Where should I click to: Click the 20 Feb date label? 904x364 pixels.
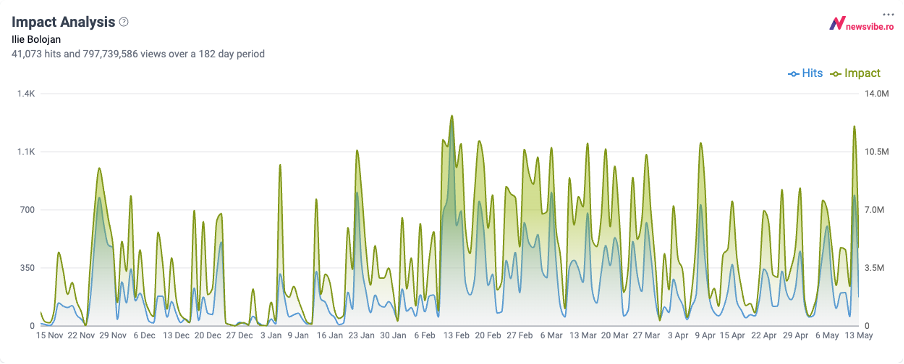(488, 335)
